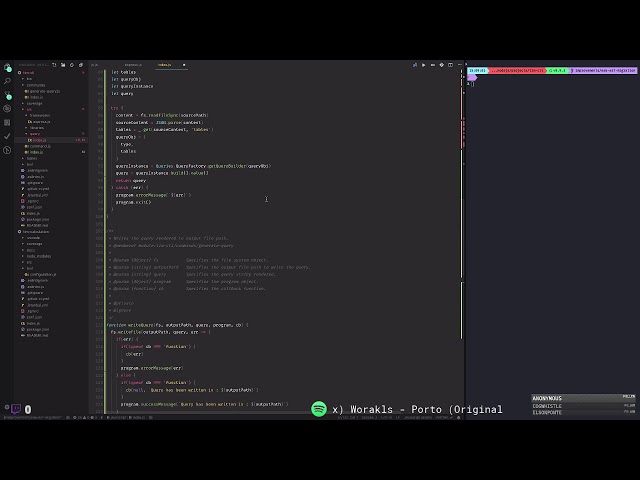Collapse the query folder
640x480 pixels.
pos(35,134)
